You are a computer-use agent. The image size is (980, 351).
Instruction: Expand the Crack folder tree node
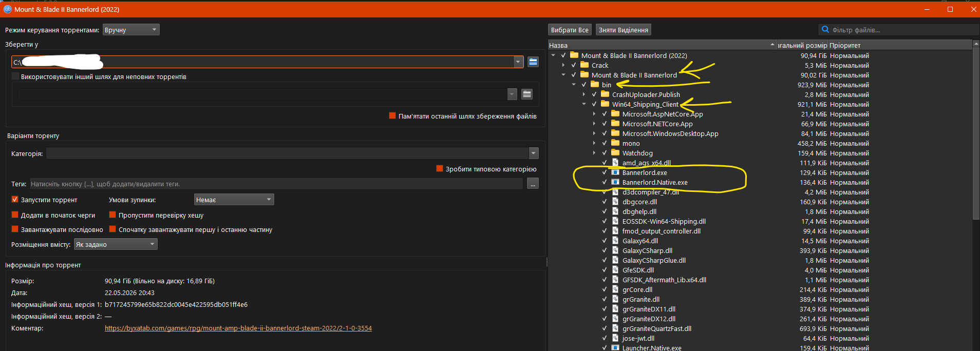[x=563, y=65]
